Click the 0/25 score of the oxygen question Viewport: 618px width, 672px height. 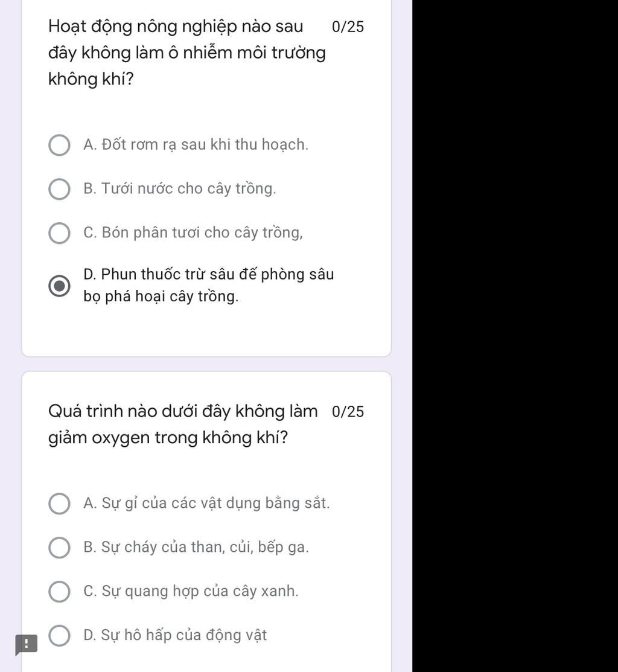click(348, 411)
